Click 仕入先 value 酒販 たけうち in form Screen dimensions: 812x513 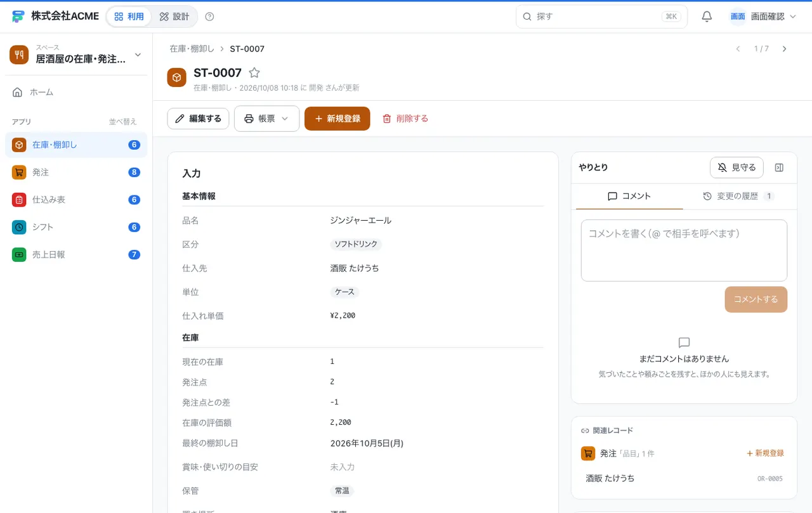tap(355, 268)
